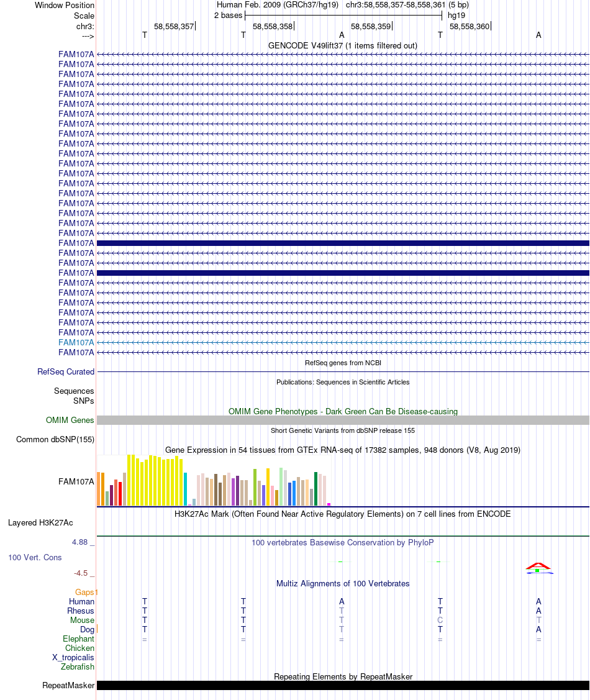Image resolution: width=590 pixels, height=700 pixels.
Task: Click the red A logo in the conservation track
Action: tap(538, 566)
